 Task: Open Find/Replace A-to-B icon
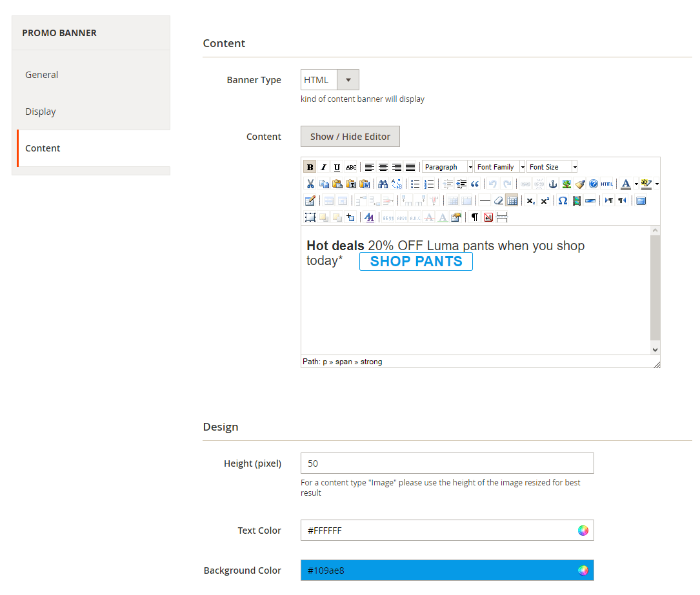[x=396, y=184]
